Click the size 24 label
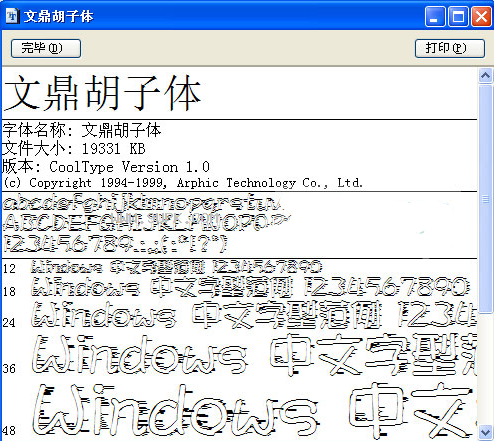 (x=9, y=323)
